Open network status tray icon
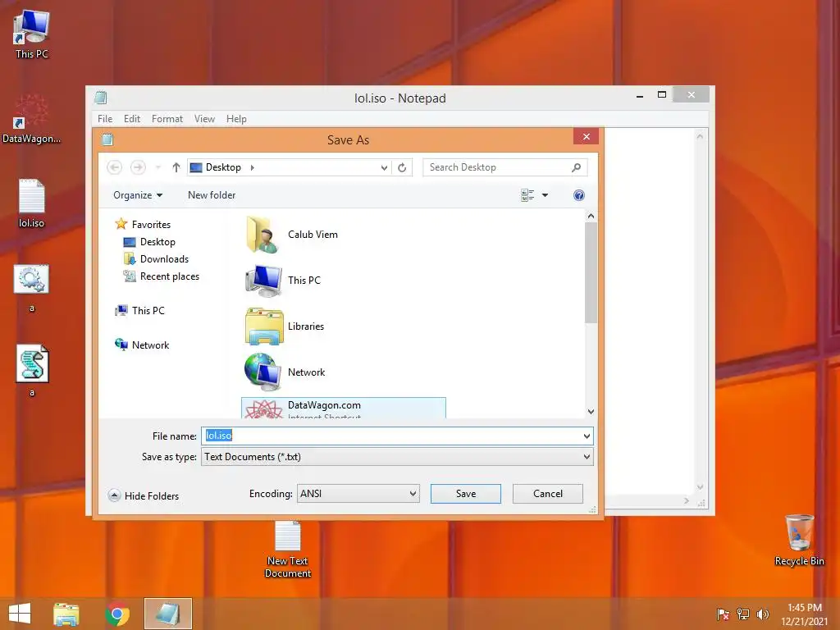 click(743, 614)
